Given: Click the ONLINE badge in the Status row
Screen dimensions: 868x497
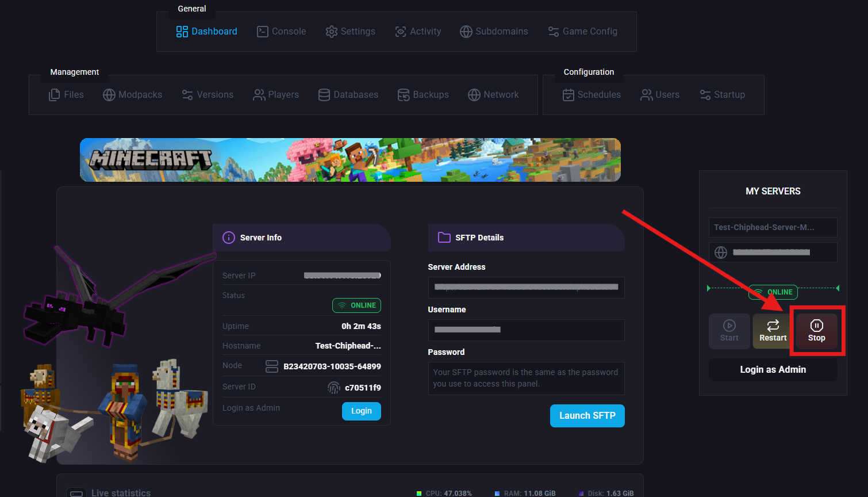Looking at the screenshot, I should [357, 305].
